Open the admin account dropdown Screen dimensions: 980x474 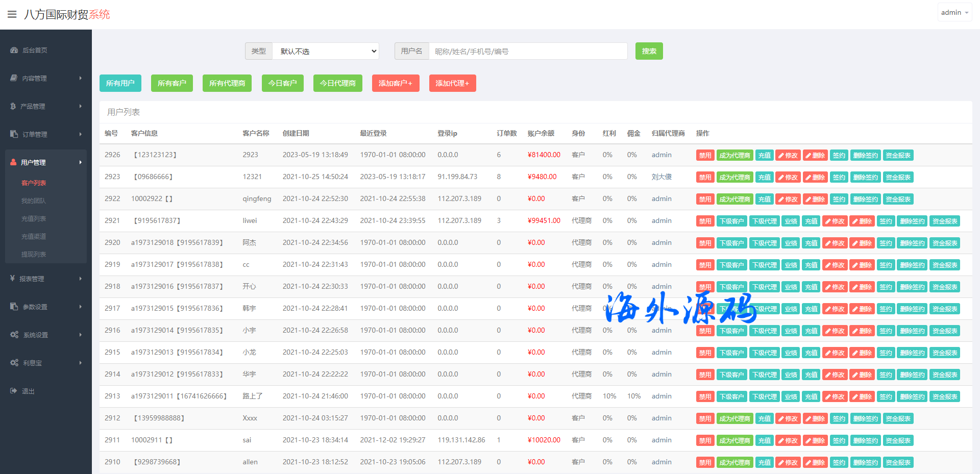[954, 12]
